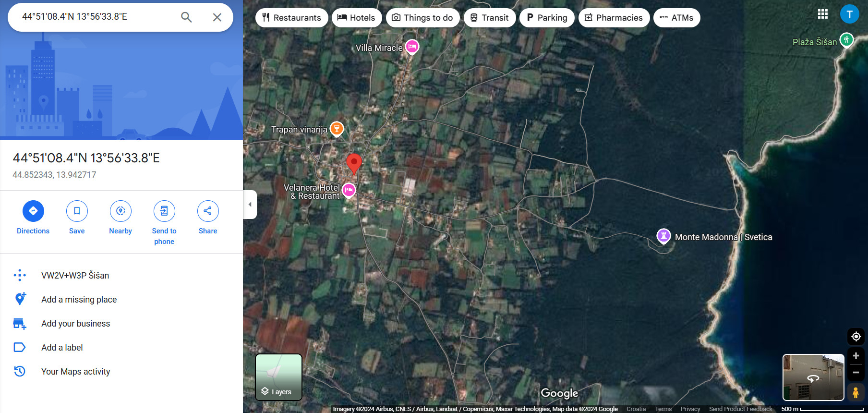Viewport: 868px width, 413px height.
Task: Open the Nearby search icon
Action: coord(121,211)
